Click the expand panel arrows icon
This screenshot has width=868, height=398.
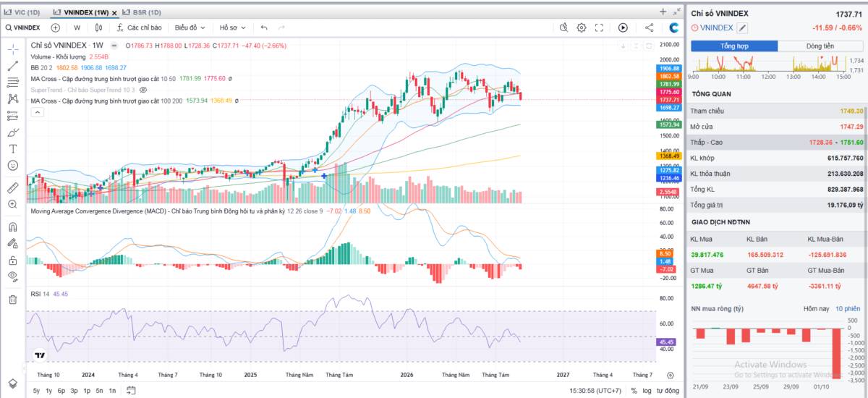tap(676, 12)
